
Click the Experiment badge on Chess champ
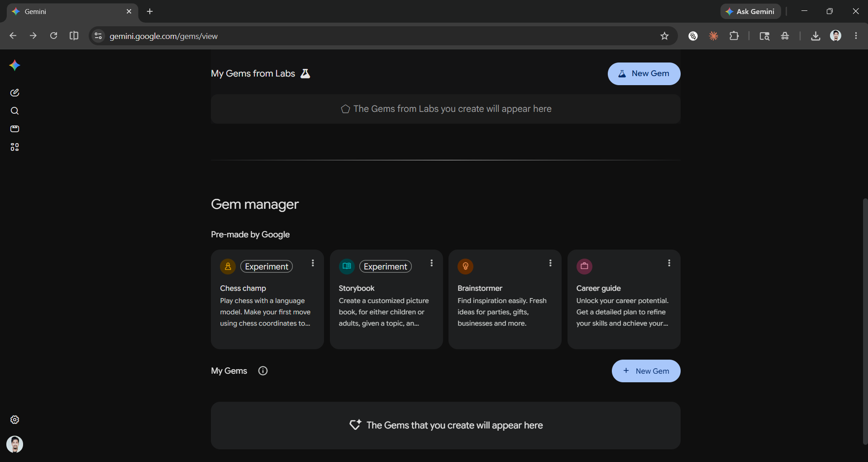coord(267,266)
